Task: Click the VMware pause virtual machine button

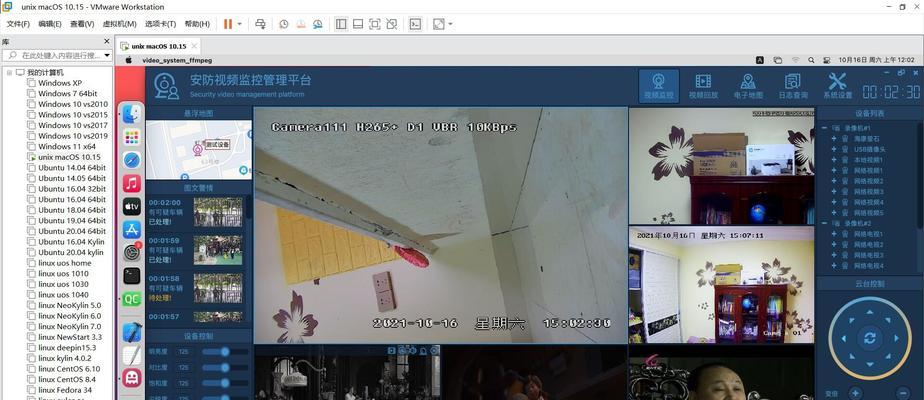Action: point(228,24)
